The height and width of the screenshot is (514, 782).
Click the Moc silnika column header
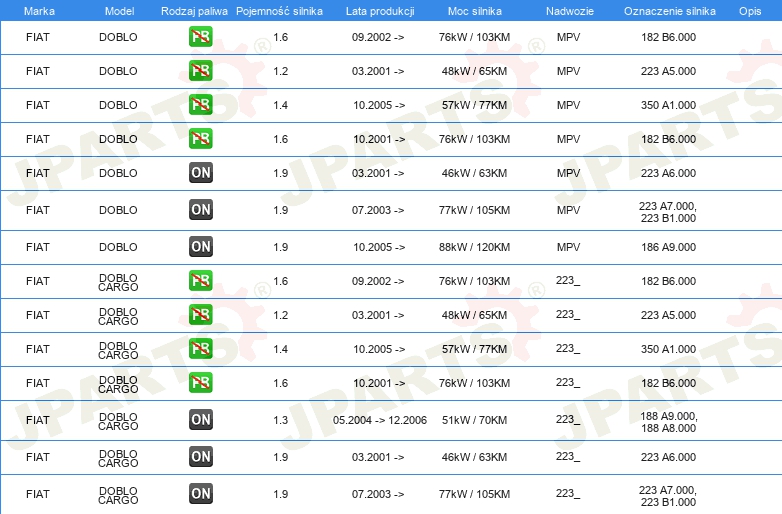click(x=474, y=11)
